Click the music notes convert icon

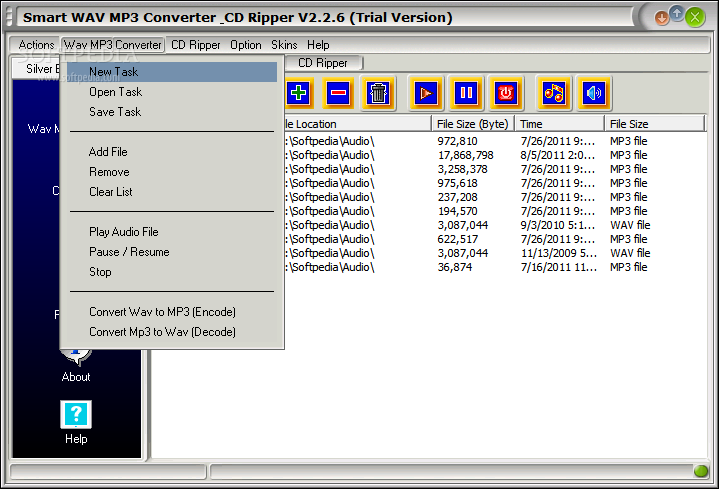pyautogui.click(x=554, y=93)
